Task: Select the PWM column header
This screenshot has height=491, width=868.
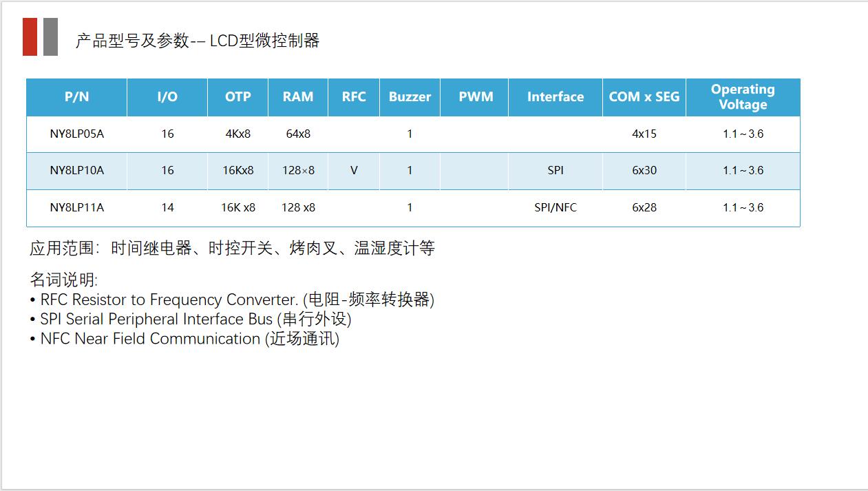Action: click(x=476, y=97)
